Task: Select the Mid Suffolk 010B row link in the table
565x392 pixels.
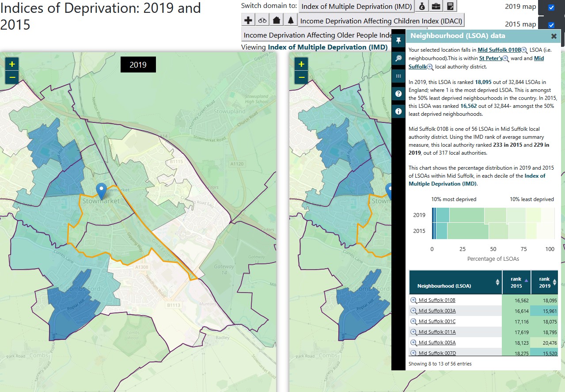Action: [x=437, y=301]
